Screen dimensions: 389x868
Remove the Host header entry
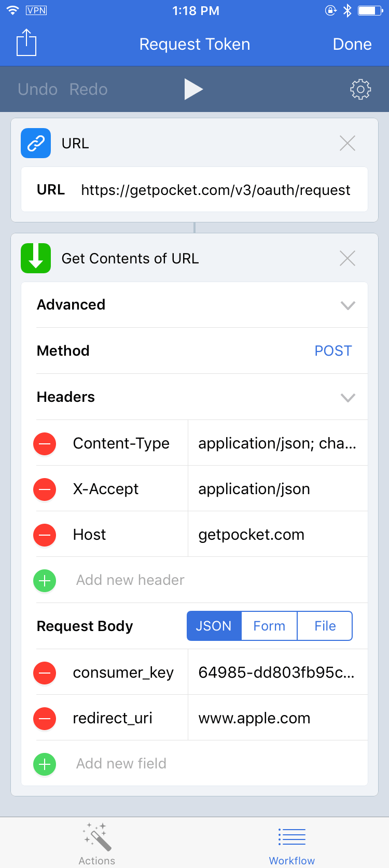point(45,535)
